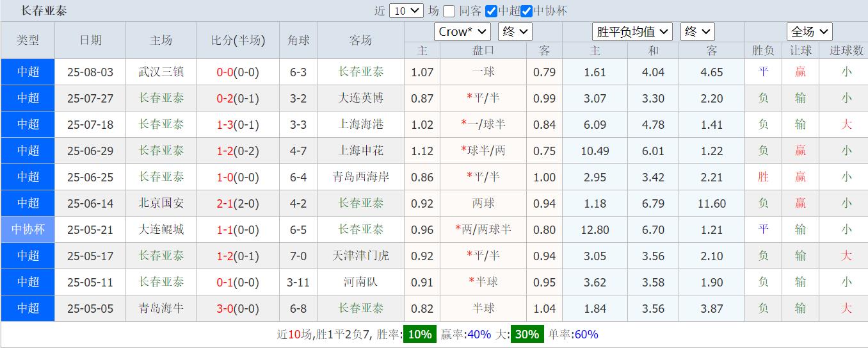Click the 3-0 score of 青岛海牛 match
The height and width of the screenshot is (348, 868).
click(225, 308)
